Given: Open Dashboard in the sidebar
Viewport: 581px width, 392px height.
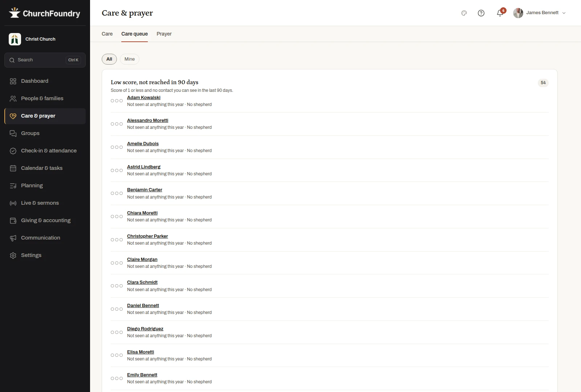Looking at the screenshot, I should (45, 81).
